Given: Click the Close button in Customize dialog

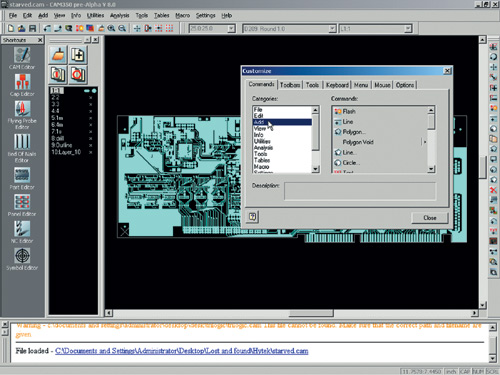Looking at the screenshot, I should click(x=430, y=218).
